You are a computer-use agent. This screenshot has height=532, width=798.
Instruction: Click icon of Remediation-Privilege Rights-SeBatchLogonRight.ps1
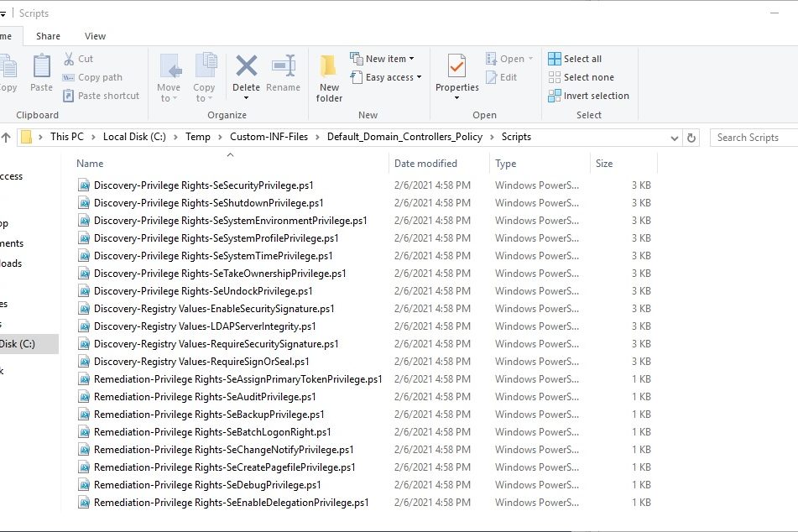pyautogui.click(x=84, y=432)
